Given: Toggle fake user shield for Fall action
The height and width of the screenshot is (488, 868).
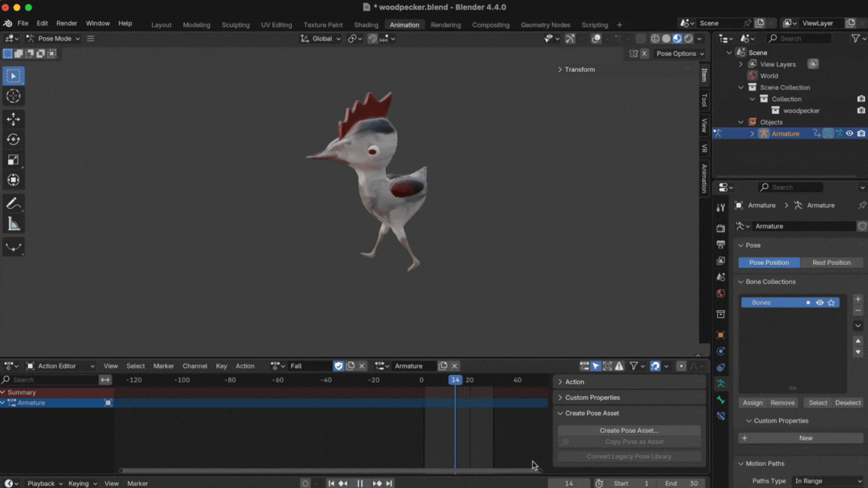Looking at the screenshot, I should (339, 366).
